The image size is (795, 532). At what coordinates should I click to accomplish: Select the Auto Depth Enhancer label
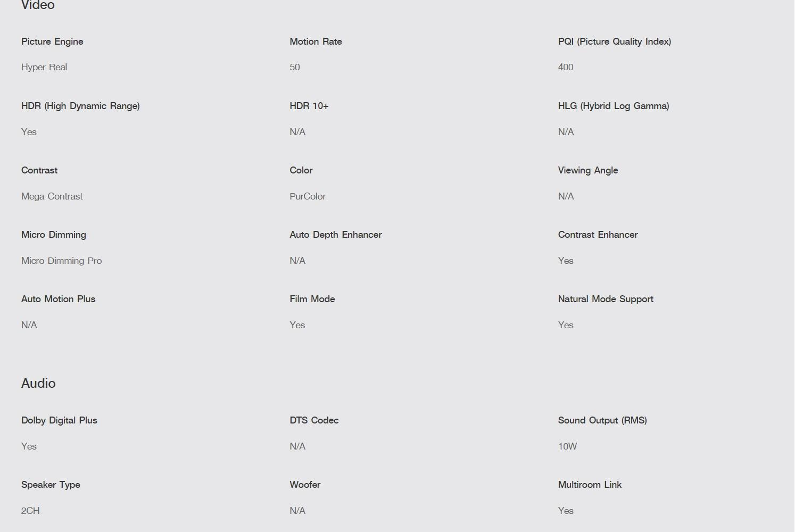tap(335, 235)
